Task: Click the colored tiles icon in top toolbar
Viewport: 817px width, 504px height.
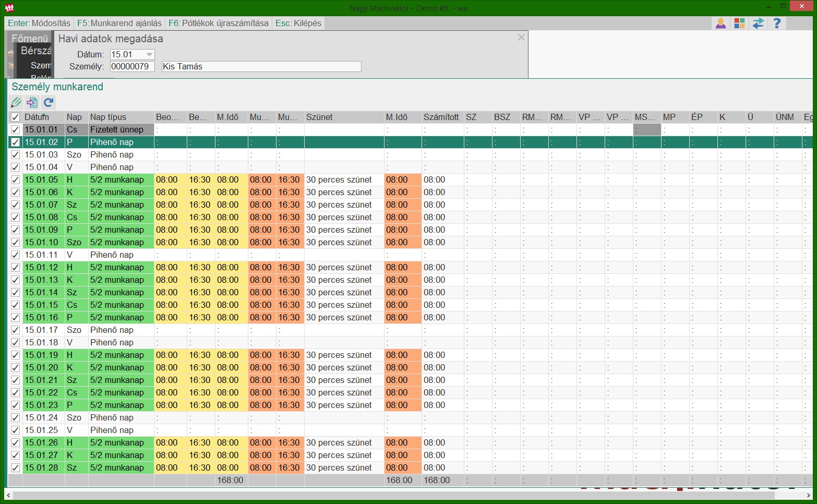Action: point(739,23)
